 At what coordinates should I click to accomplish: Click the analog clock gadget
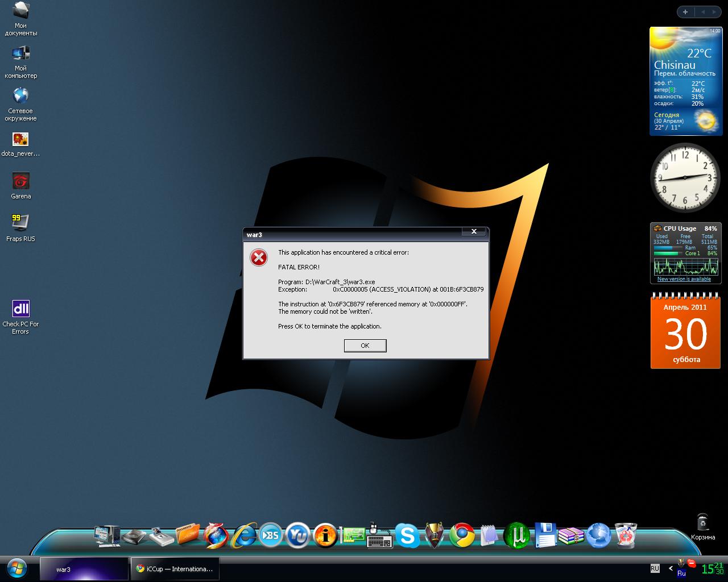tap(685, 177)
